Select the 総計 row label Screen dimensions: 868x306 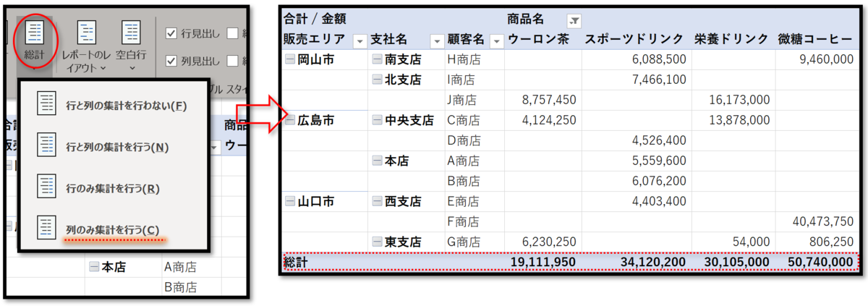tap(297, 262)
